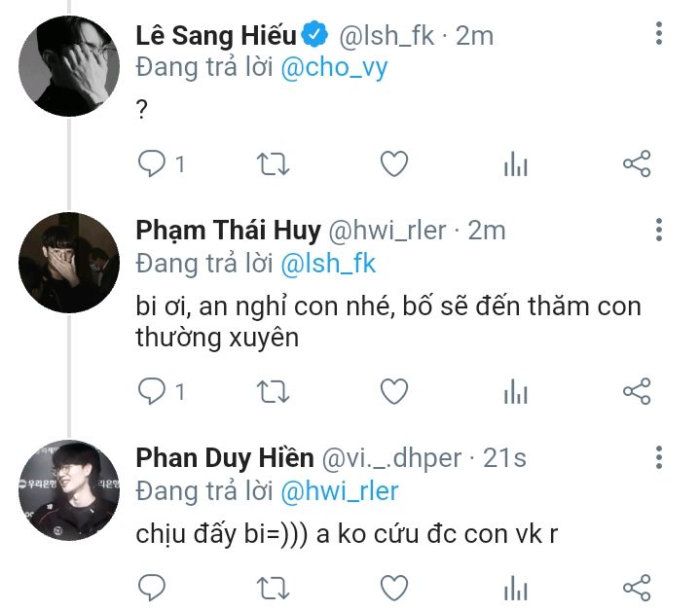Open more options for Phan Duy Hiền's tweet
Screen dimensions: 700x611
tap(659, 457)
